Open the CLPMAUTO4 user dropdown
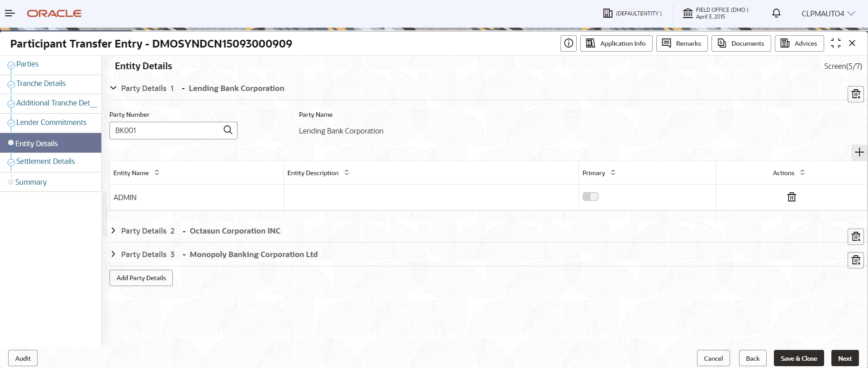The height and width of the screenshot is (368, 868). pyautogui.click(x=828, y=14)
